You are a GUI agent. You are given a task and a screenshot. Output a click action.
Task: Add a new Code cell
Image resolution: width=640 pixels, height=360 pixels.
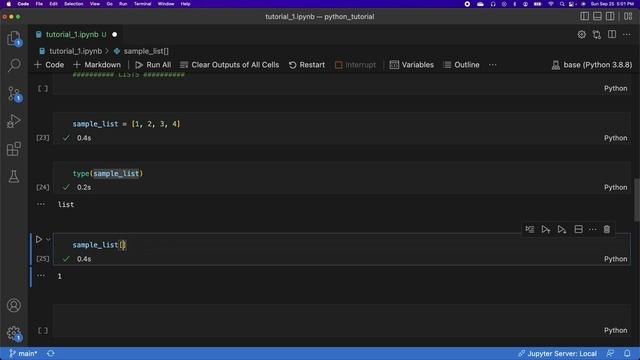pyautogui.click(x=49, y=65)
